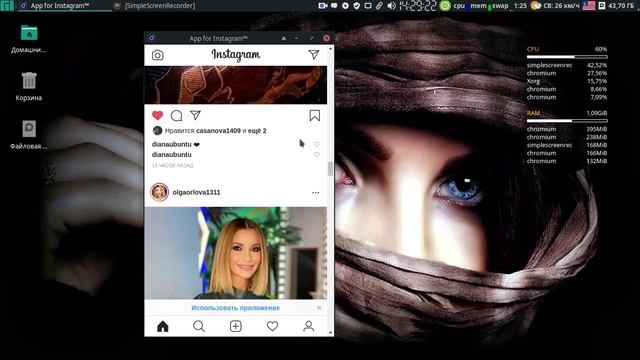Save post with bookmark icon
The image size is (640, 360).
(x=314, y=116)
